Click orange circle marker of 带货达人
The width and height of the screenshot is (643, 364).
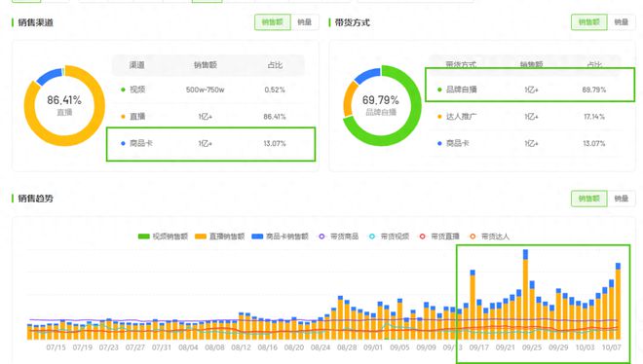pos(473,237)
